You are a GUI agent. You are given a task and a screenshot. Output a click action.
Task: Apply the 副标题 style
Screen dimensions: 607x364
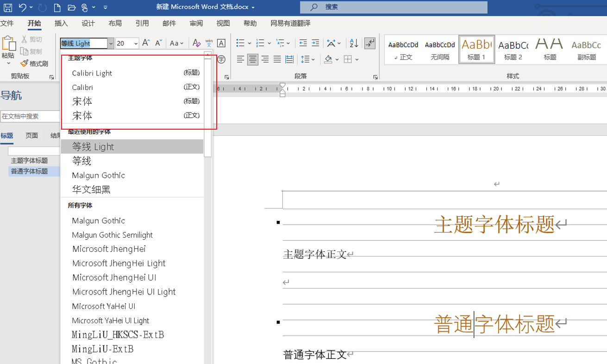[586, 50]
